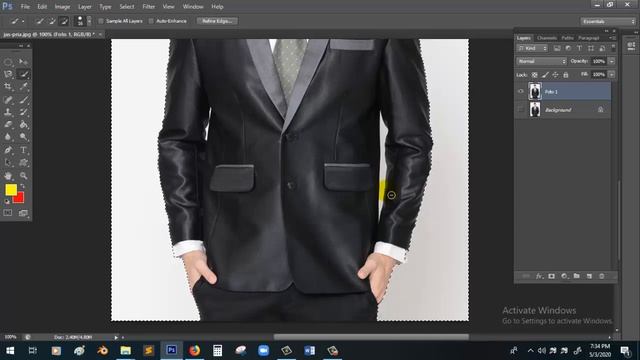Select the Healing Brush tool
Image resolution: width=640 pixels, height=360 pixels.
8,100
